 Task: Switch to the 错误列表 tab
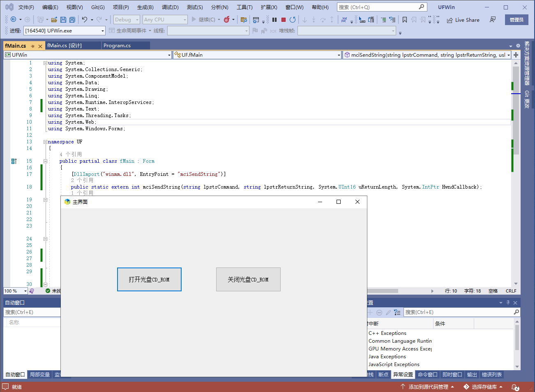[x=492, y=375]
